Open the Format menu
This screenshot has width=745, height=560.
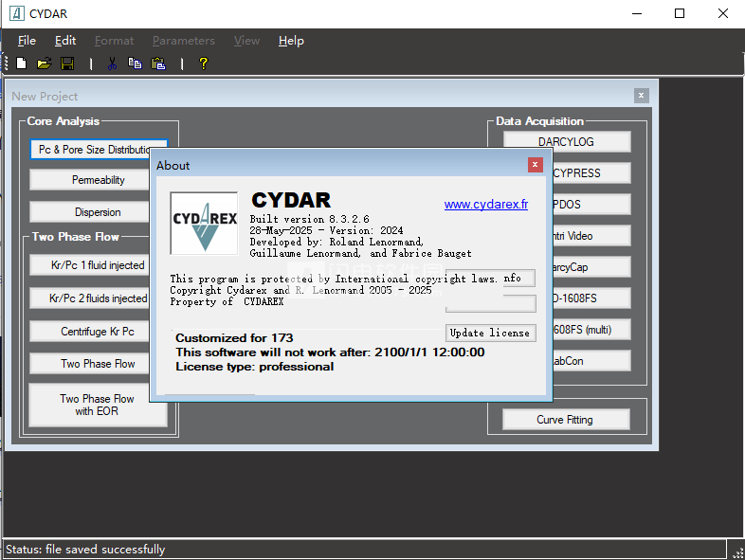point(114,41)
